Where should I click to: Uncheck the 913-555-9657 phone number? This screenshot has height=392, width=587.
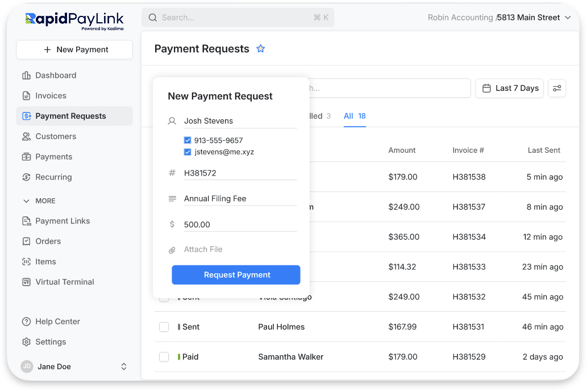tap(188, 140)
